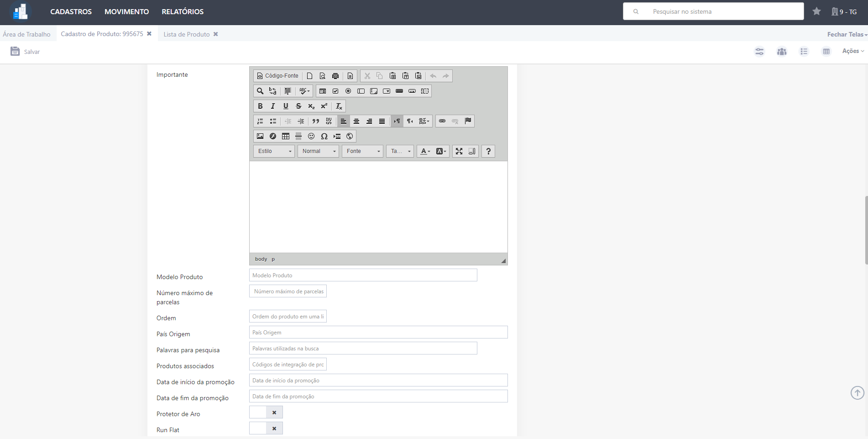Open the Replace tool
This screenshot has width=868, height=439.
273,91
